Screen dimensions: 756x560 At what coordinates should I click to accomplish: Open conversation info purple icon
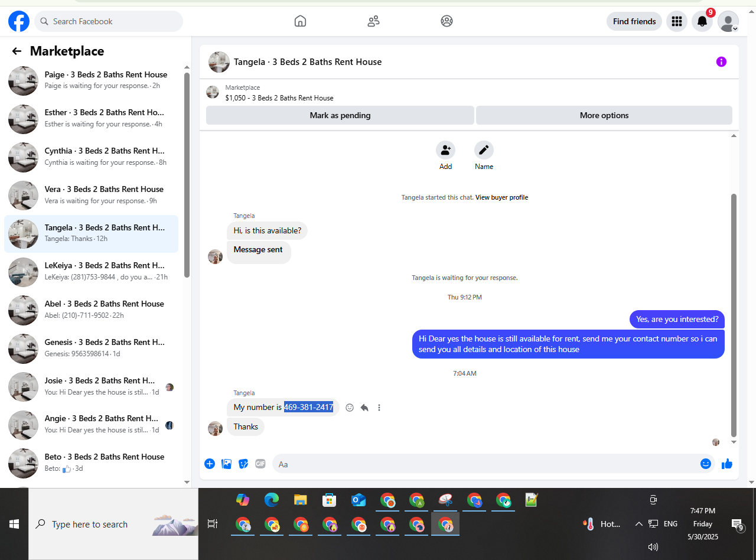pyautogui.click(x=721, y=62)
